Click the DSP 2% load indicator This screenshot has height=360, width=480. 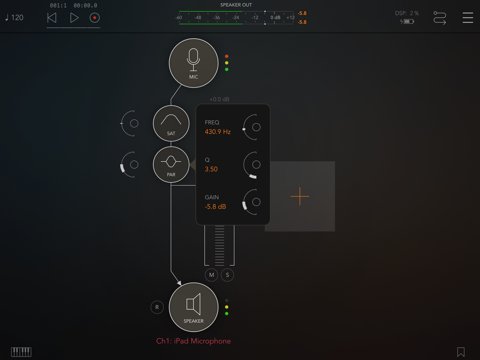point(407,13)
